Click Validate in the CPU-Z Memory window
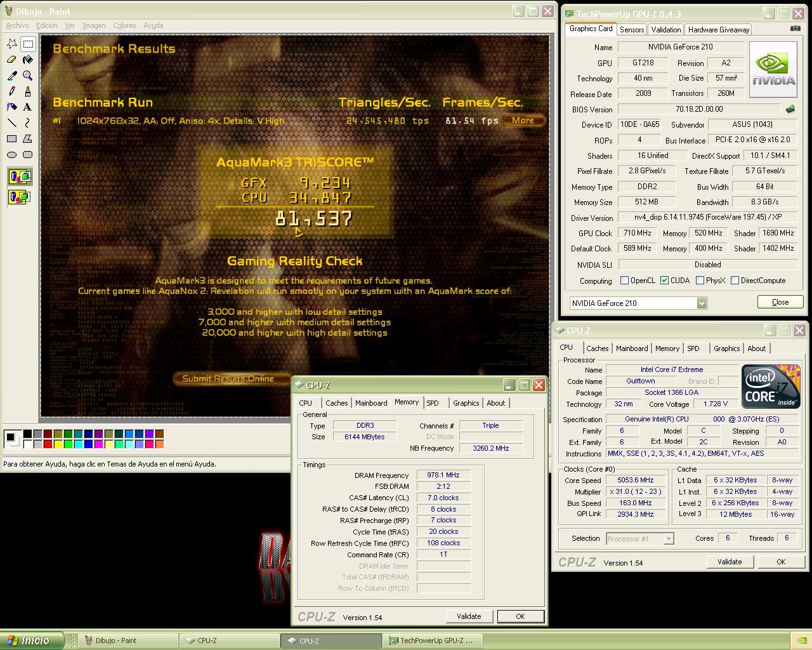This screenshot has width=812, height=650. click(469, 616)
